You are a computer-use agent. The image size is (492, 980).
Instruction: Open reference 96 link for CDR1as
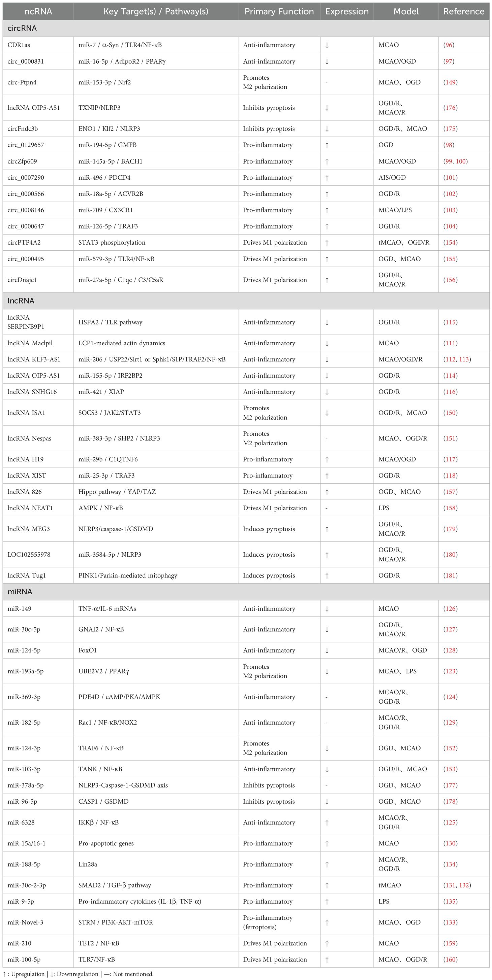click(x=449, y=45)
